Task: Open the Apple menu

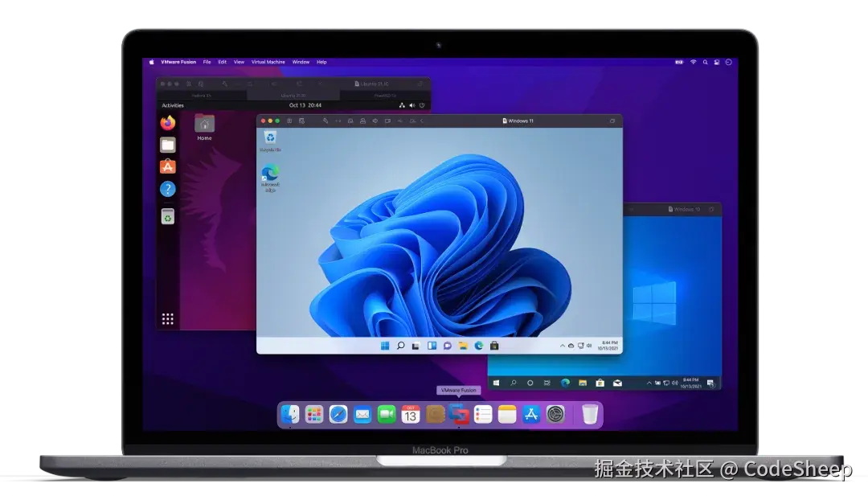Action: [x=152, y=62]
